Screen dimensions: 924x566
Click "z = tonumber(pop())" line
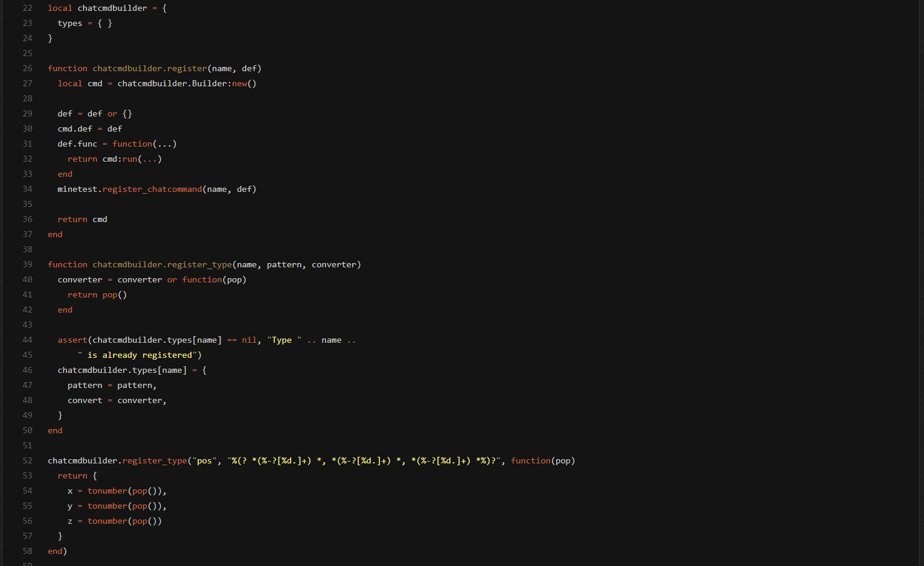[114, 521]
